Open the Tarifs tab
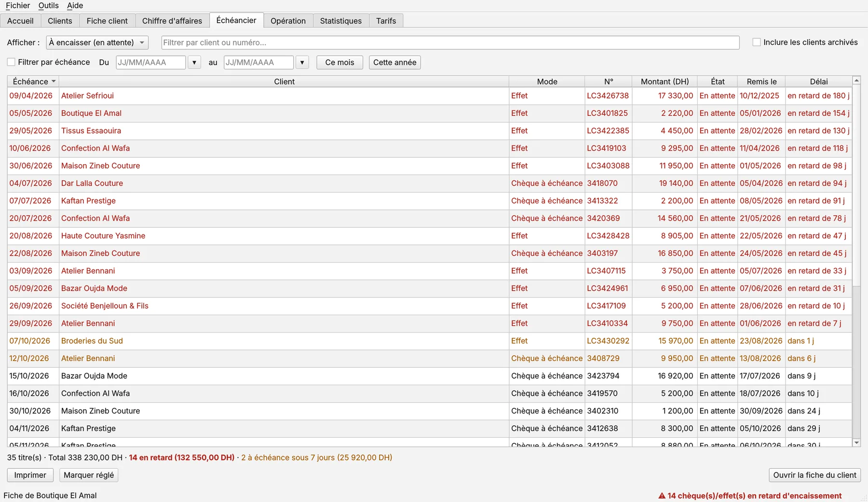The image size is (868, 502). [386, 21]
